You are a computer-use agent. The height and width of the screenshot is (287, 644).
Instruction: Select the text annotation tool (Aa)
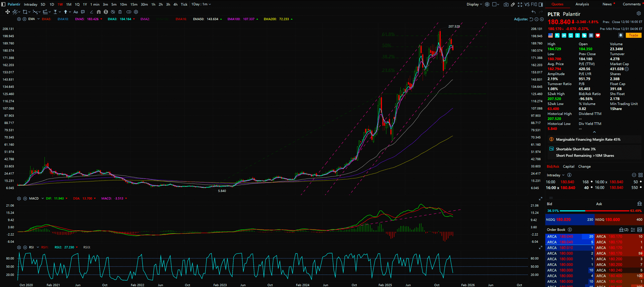[75, 12]
